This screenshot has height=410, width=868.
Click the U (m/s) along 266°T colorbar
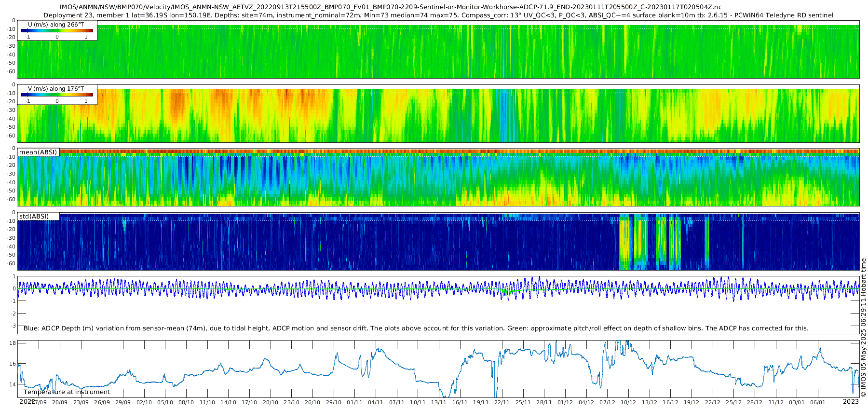tap(57, 30)
